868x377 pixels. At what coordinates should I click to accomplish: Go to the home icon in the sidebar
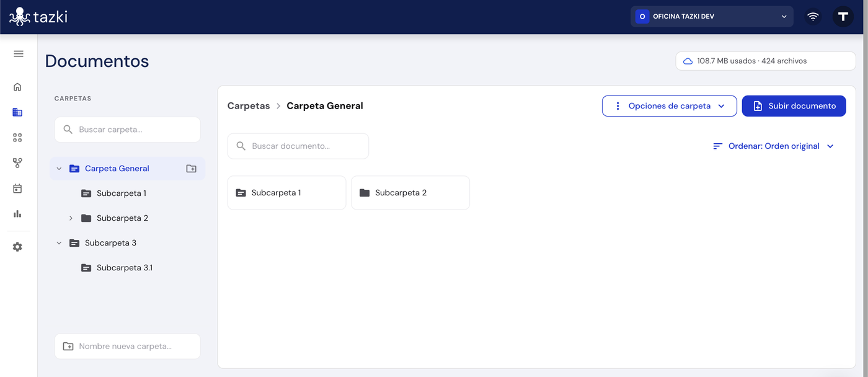point(17,87)
